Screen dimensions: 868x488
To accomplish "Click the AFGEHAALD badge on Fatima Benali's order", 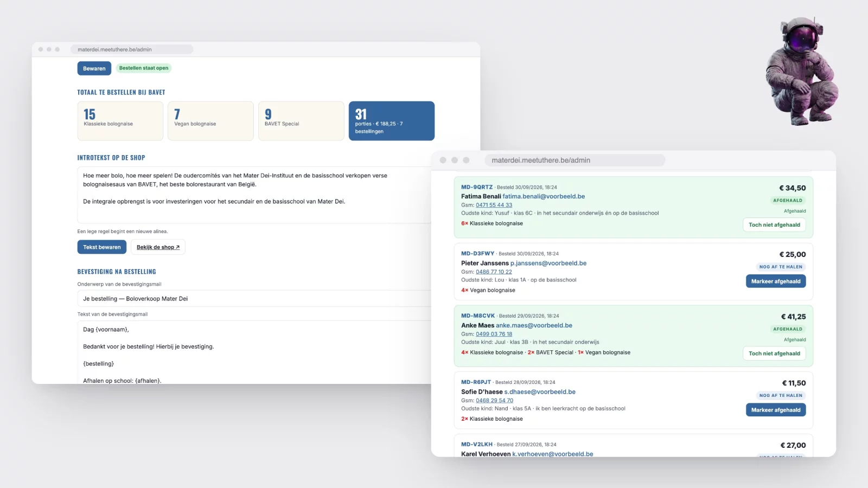I will click(788, 200).
